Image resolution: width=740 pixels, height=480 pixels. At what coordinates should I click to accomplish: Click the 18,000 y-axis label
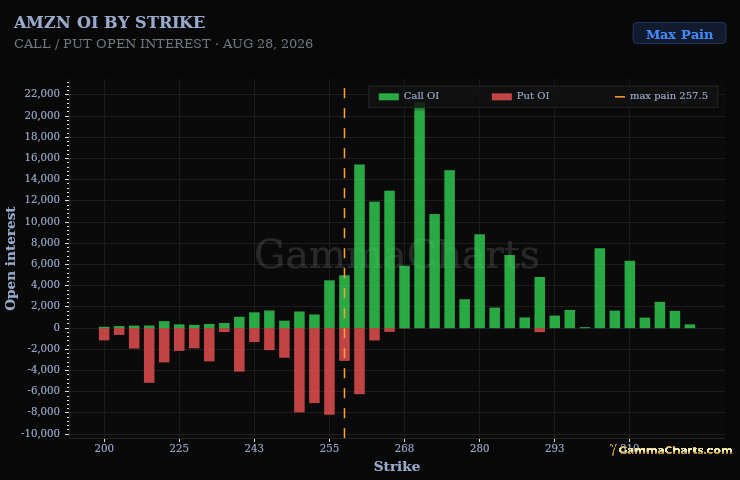point(42,136)
